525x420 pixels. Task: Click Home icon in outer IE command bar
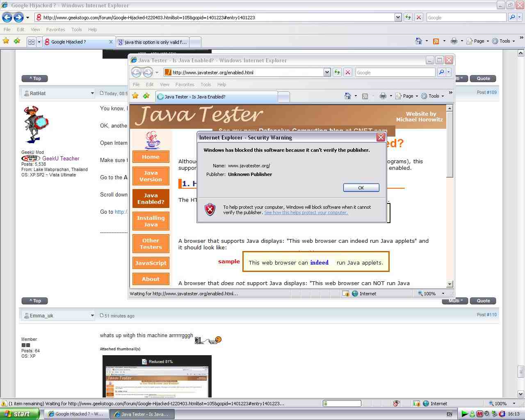[418, 41]
